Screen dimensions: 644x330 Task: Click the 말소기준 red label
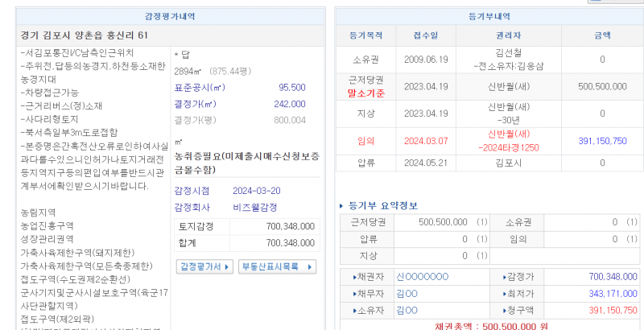(365, 93)
